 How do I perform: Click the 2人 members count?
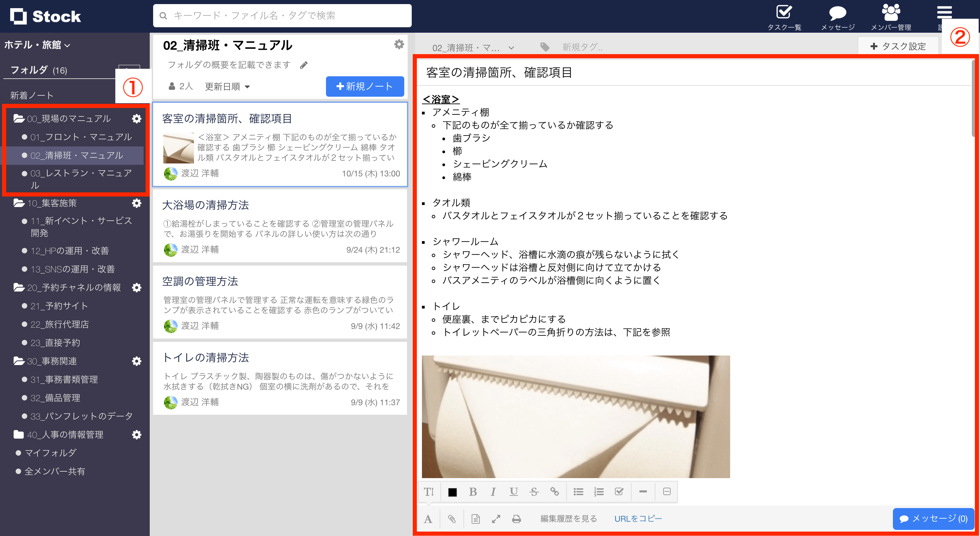click(x=180, y=86)
